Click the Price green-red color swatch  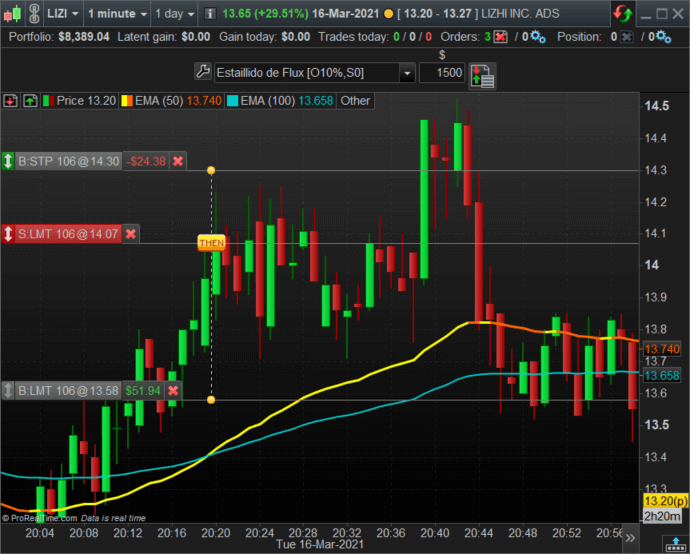48,101
